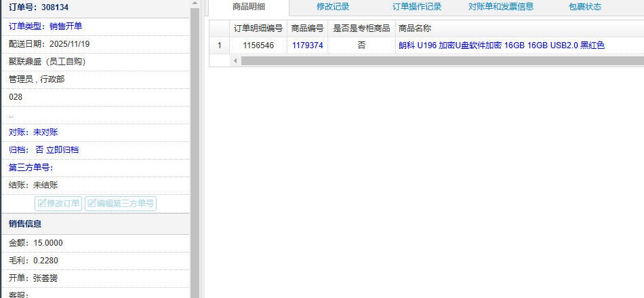Viewport: 644px width, 298px height.
Task: Open the 修改记录 tab
Action: tap(333, 7)
